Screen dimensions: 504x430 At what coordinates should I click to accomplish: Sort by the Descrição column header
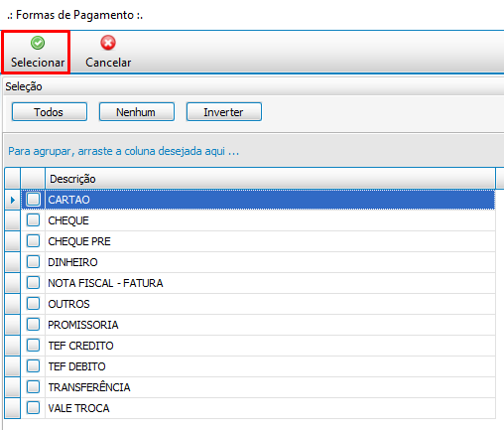[270, 179]
